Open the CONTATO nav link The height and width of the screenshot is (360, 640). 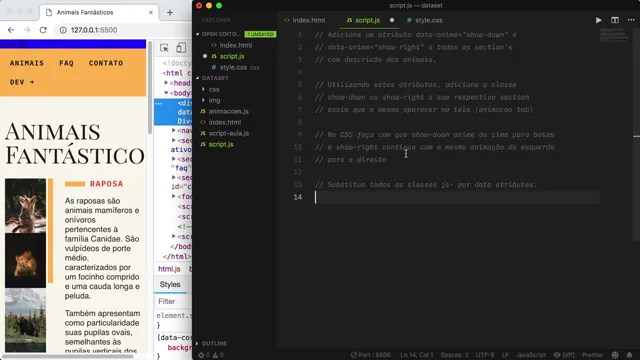(106, 63)
